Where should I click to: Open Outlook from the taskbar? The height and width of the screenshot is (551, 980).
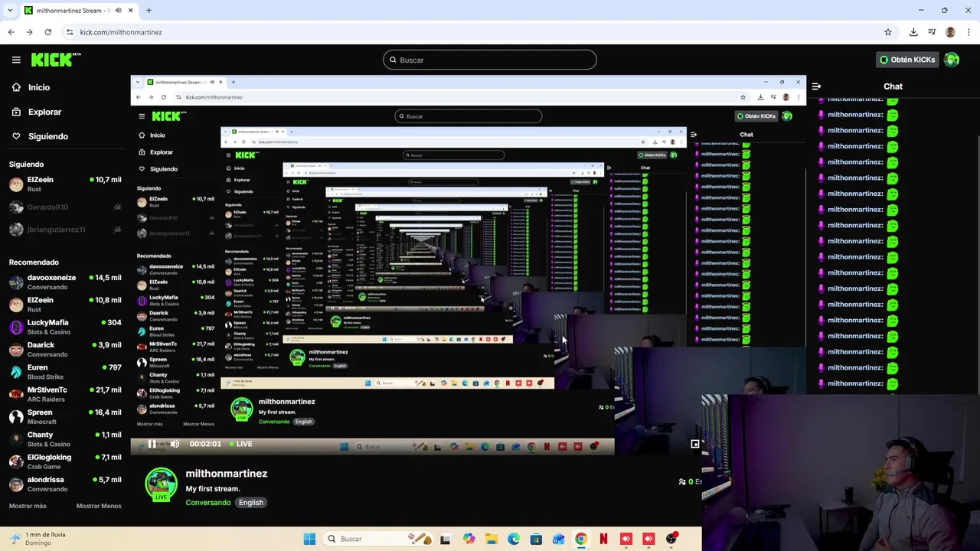pyautogui.click(x=558, y=539)
